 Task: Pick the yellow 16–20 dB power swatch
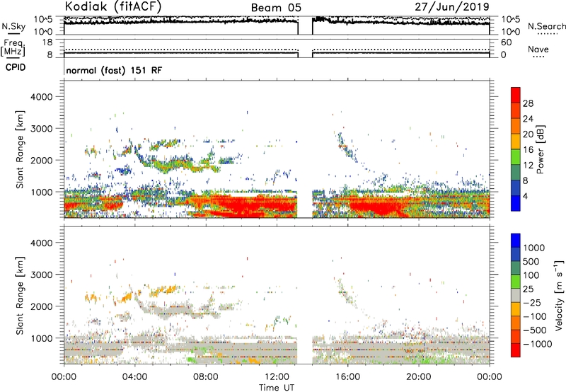[x=516, y=141]
